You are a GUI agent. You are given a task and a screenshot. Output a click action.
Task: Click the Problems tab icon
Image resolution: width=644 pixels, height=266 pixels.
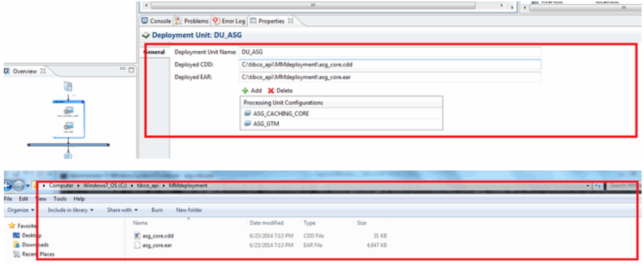pyautogui.click(x=178, y=21)
